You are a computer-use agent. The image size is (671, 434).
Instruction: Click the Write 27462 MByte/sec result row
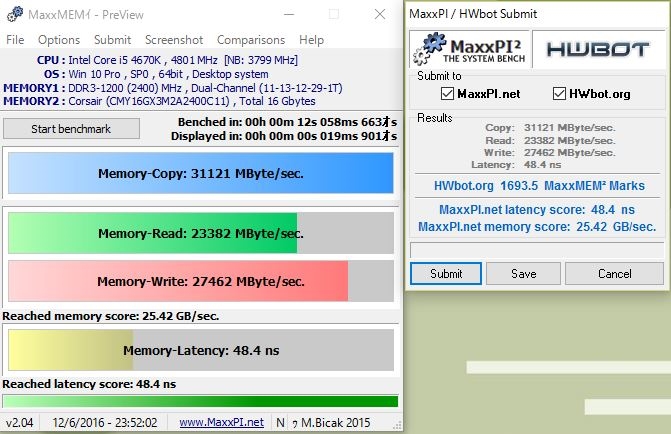[549, 152]
